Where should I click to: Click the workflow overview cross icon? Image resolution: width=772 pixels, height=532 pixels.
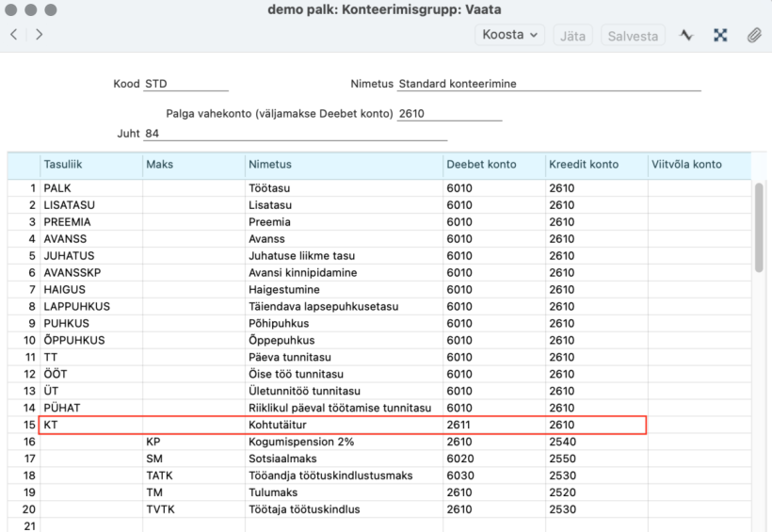click(x=720, y=35)
